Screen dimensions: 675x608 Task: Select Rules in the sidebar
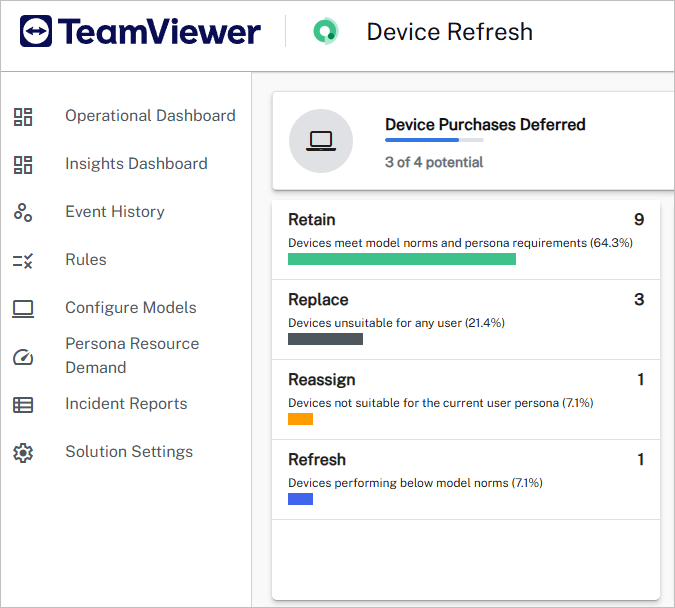tap(86, 260)
